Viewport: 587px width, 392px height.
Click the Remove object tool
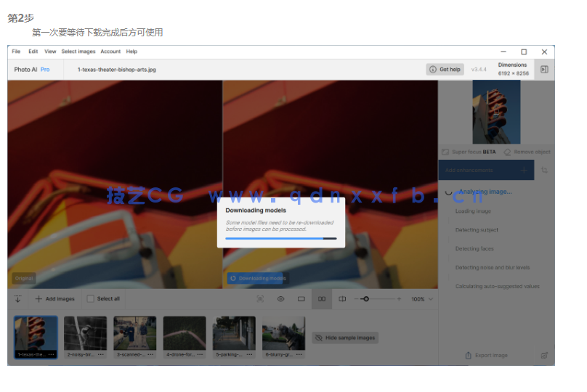pos(527,152)
